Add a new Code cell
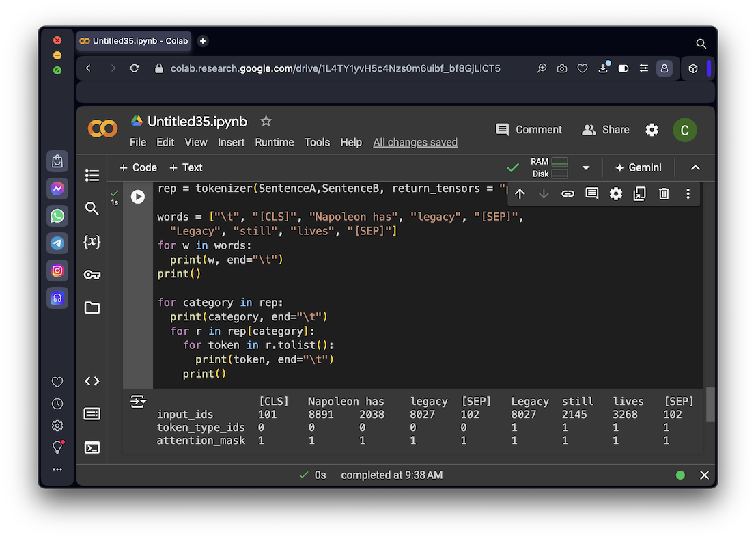 click(138, 167)
